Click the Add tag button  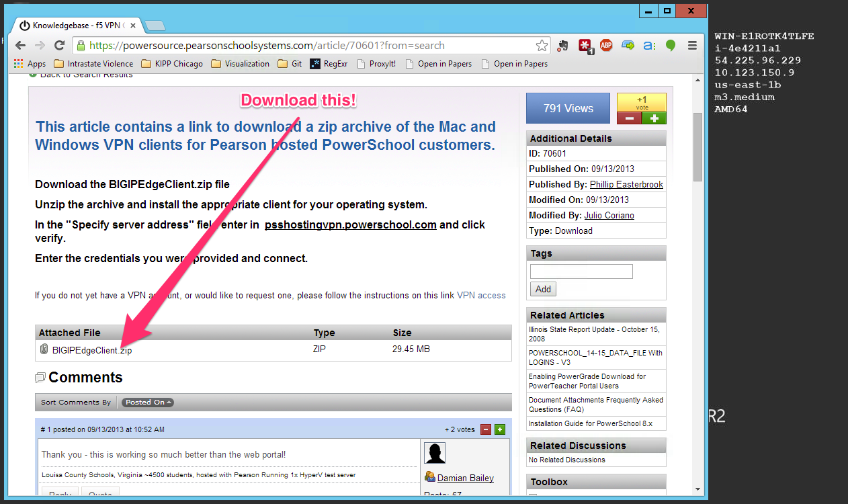[x=543, y=289]
